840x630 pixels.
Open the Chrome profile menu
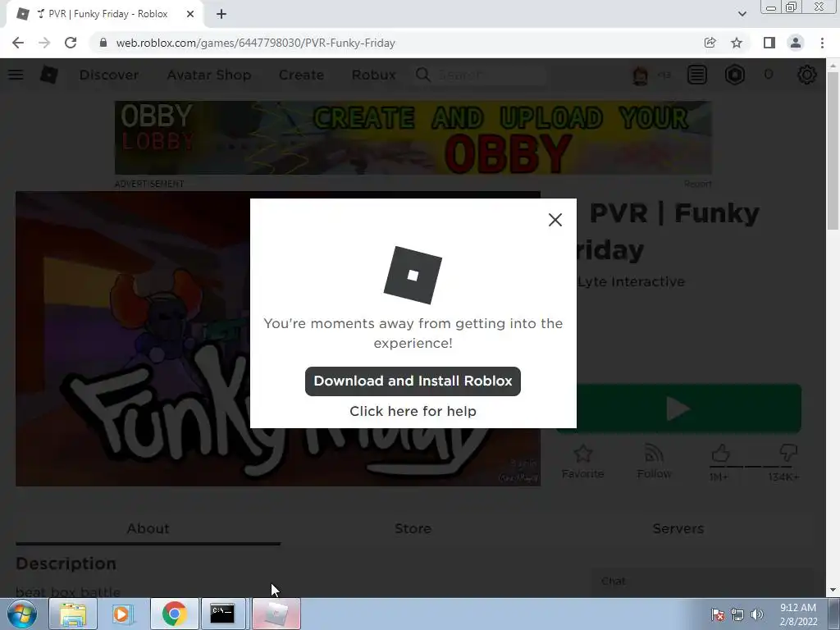[796, 43]
